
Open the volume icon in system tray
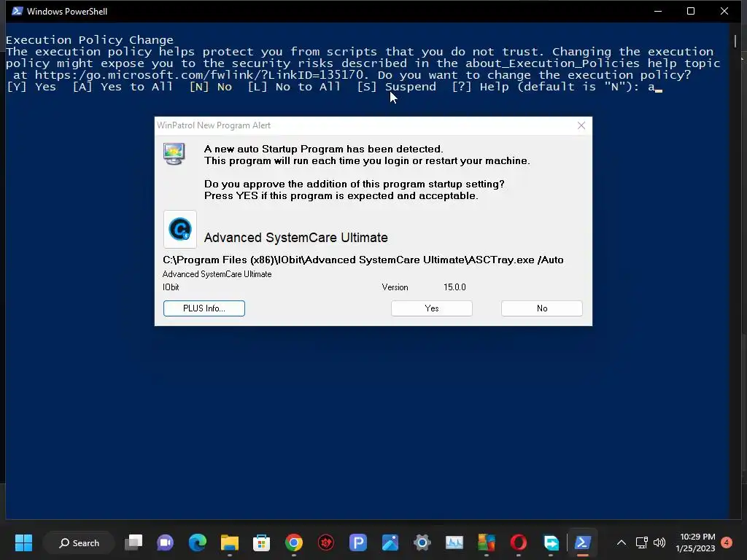click(x=659, y=542)
